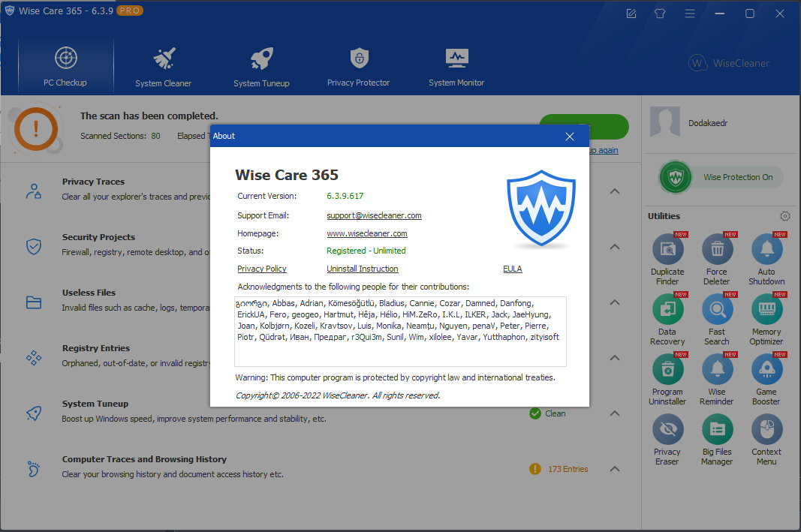This screenshot has width=801, height=532.
Task: Collapse the Useless Files section chevron
Action: pyautogui.click(x=615, y=302)
